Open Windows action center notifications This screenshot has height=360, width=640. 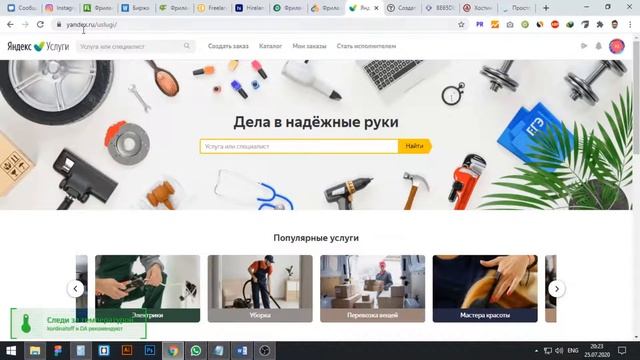622,351
